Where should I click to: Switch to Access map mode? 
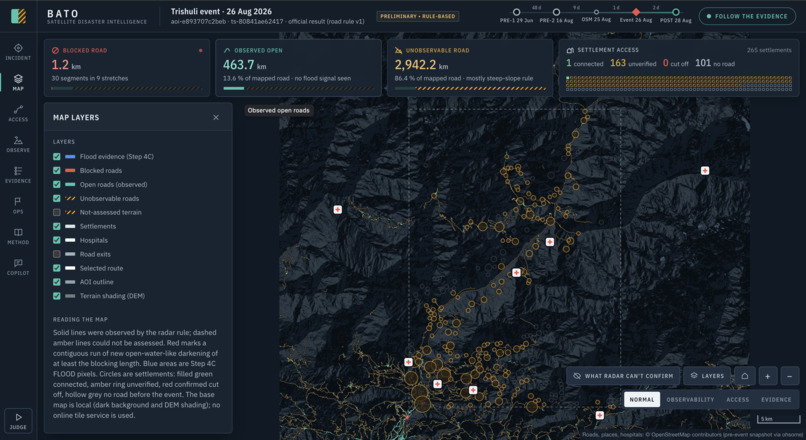point(738,399)
